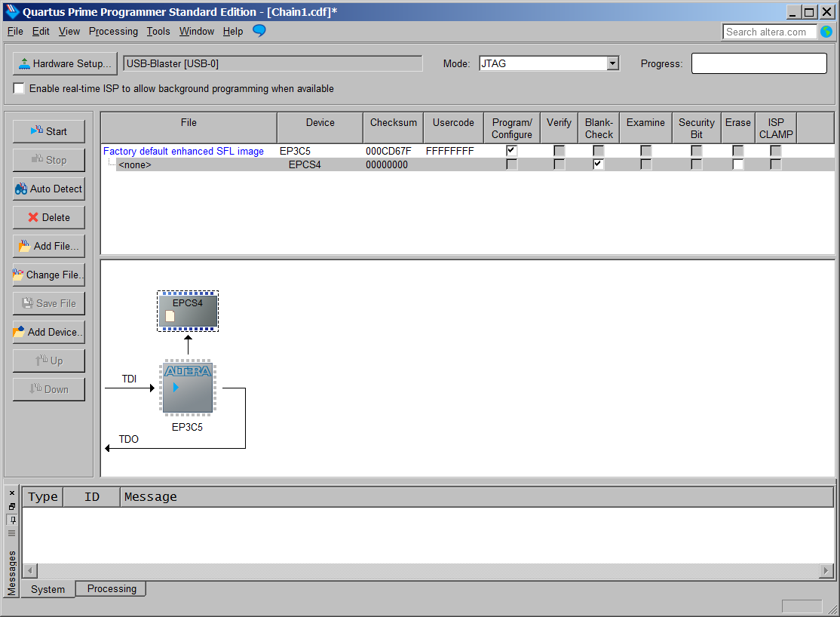
Task: Click usercode value FFFFFFFF
Action: pyautogui.click(x=450, y=151)
